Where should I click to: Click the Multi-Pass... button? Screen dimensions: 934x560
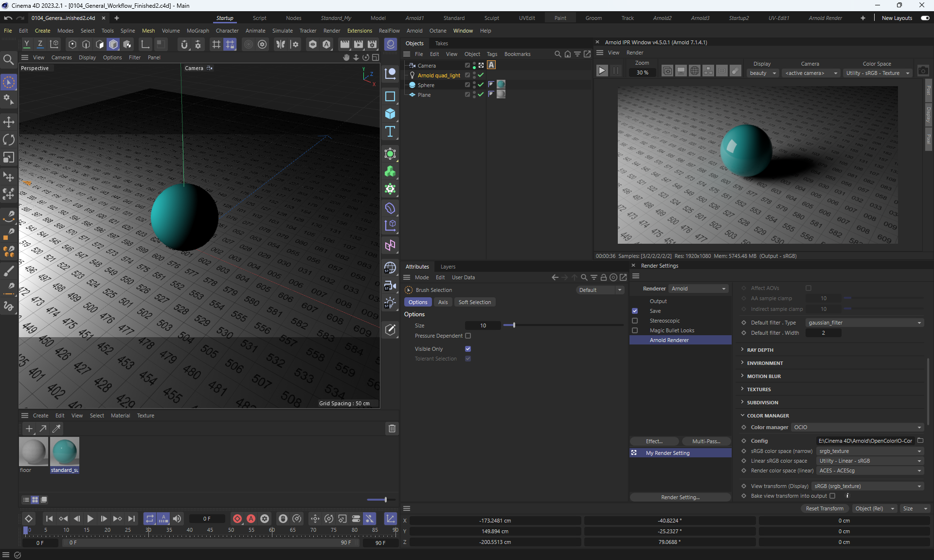pos(706,441)
